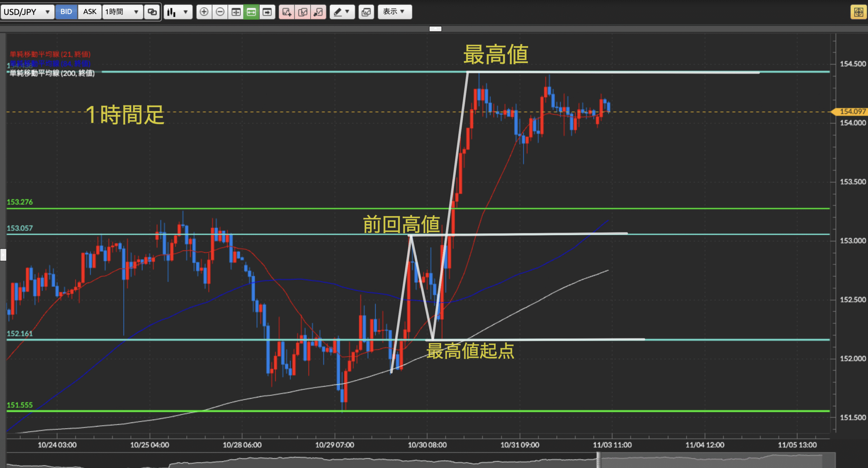This screenshot has height=468, width=868.
Task: Switch price display to BID
Action: [66, 12]
